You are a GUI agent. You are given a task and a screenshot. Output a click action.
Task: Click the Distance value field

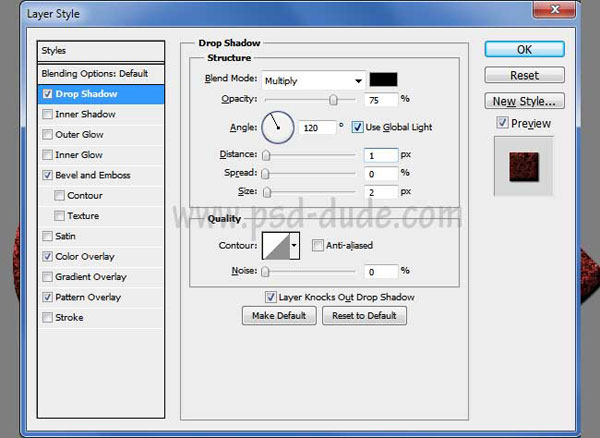381,155
